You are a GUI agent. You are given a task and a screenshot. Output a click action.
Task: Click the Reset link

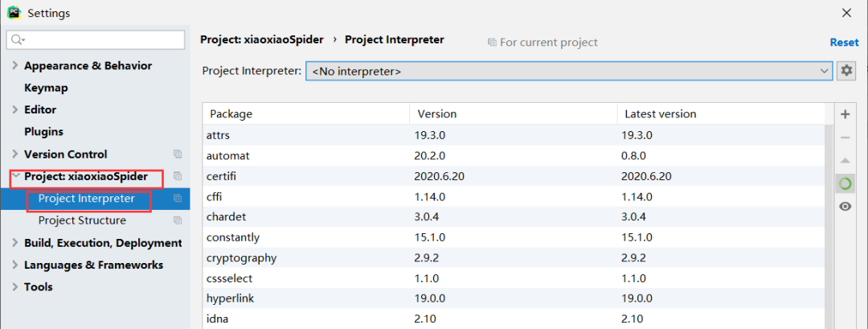point(844,42)
